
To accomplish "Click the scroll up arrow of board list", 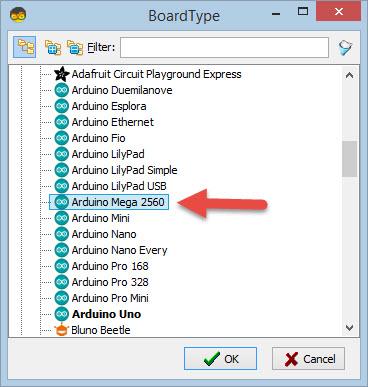I will 349,75.
